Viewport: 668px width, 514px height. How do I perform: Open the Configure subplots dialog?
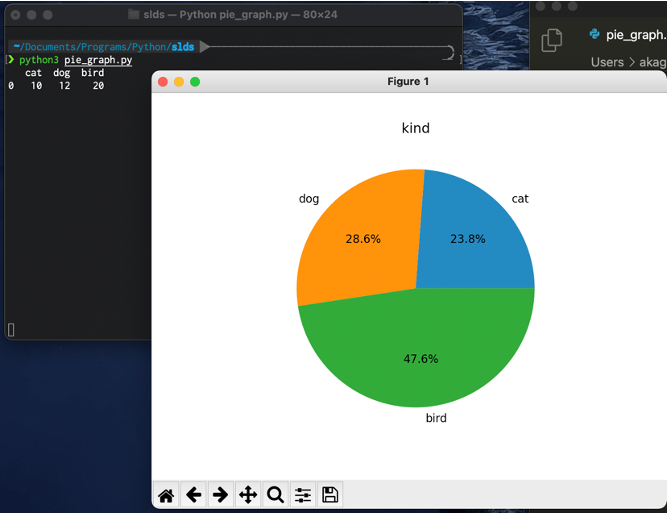(303, 495)
